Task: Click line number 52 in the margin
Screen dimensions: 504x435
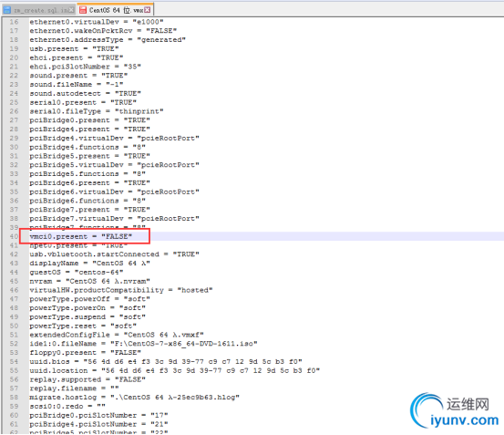Action: point(15,344)
